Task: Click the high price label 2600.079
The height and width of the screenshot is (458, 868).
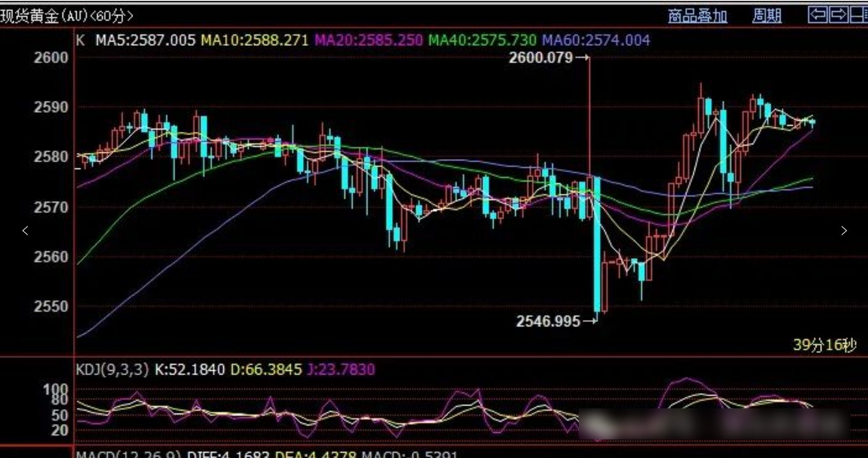Action: click(x=541, y=58)
